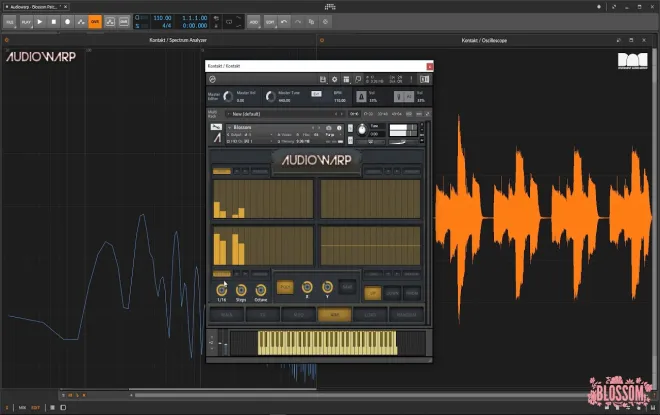
Task: Open the PLAY menu button
Action: (x=26, y=22)
